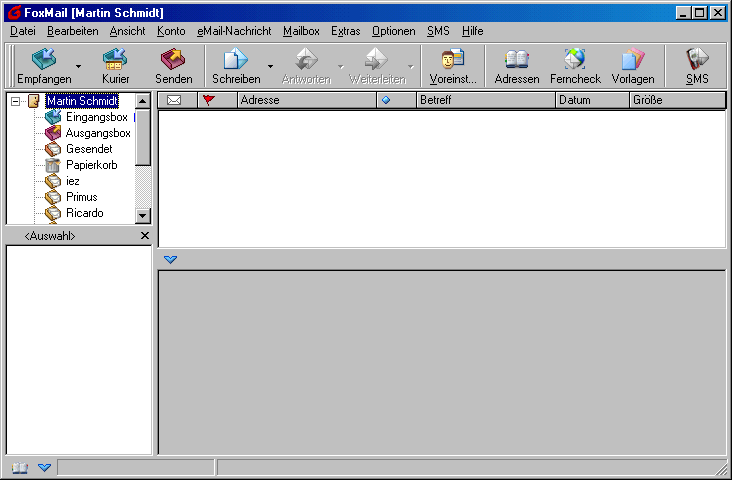Click the SMS toolbar icon
The height and width of the screenshot is (480, 732).
pos(697,60)
